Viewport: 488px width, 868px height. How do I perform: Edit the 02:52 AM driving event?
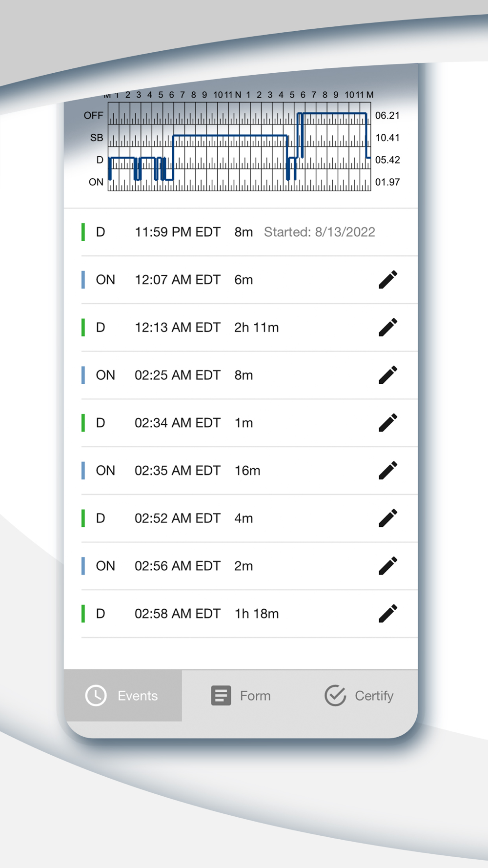(x=388, y=518)
